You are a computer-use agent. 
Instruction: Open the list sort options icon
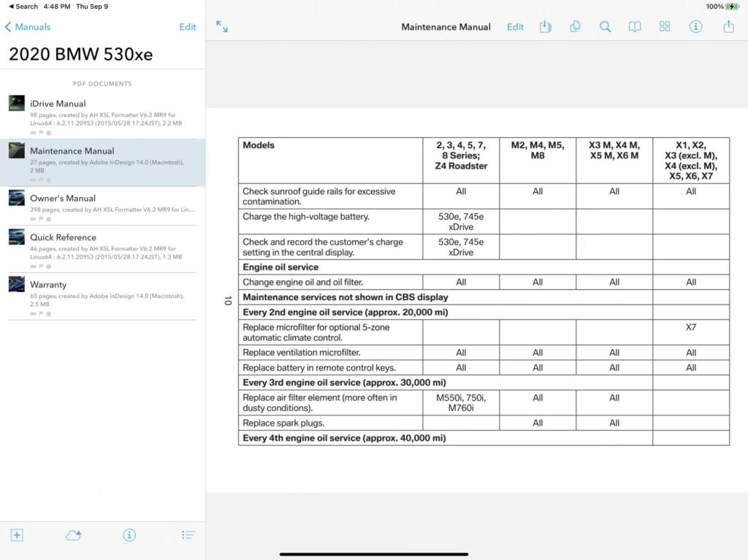point(188,535)
